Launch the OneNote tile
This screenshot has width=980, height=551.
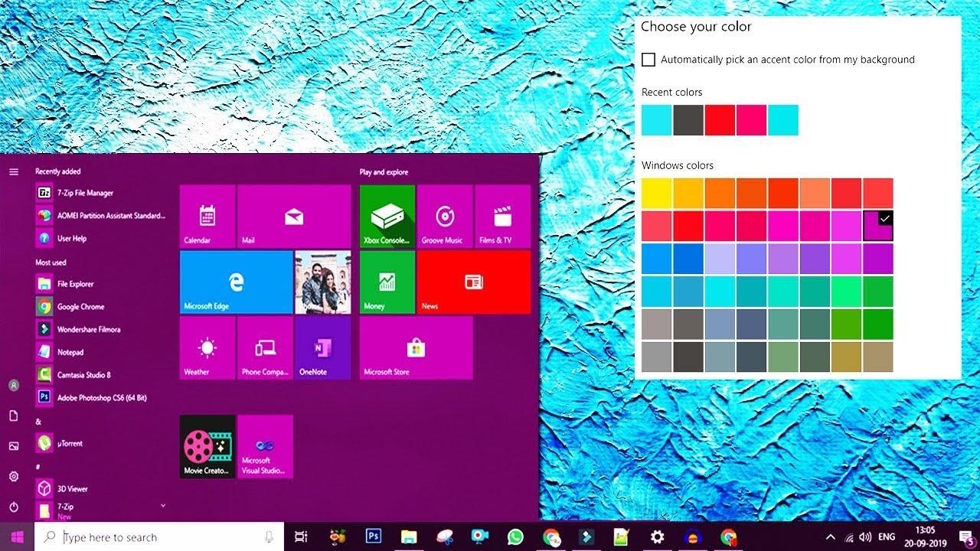(x=322, y=348)
